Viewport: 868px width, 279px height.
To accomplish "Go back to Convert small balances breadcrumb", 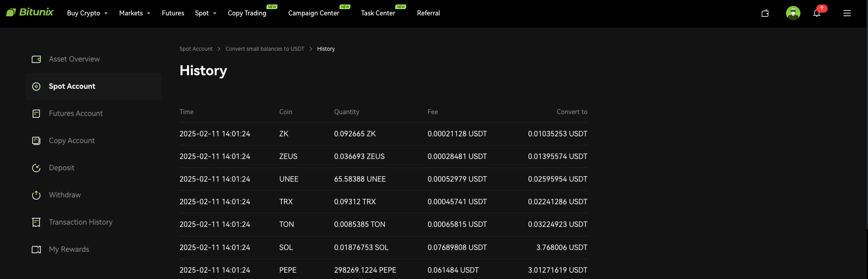I will coord(265,49).
